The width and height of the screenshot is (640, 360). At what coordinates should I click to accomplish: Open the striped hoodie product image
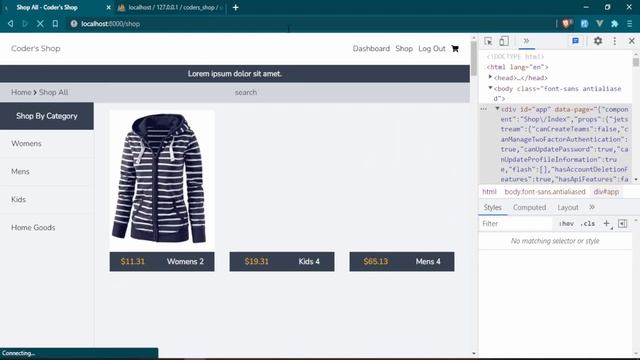pyautogui.click(x=162, y=180)
